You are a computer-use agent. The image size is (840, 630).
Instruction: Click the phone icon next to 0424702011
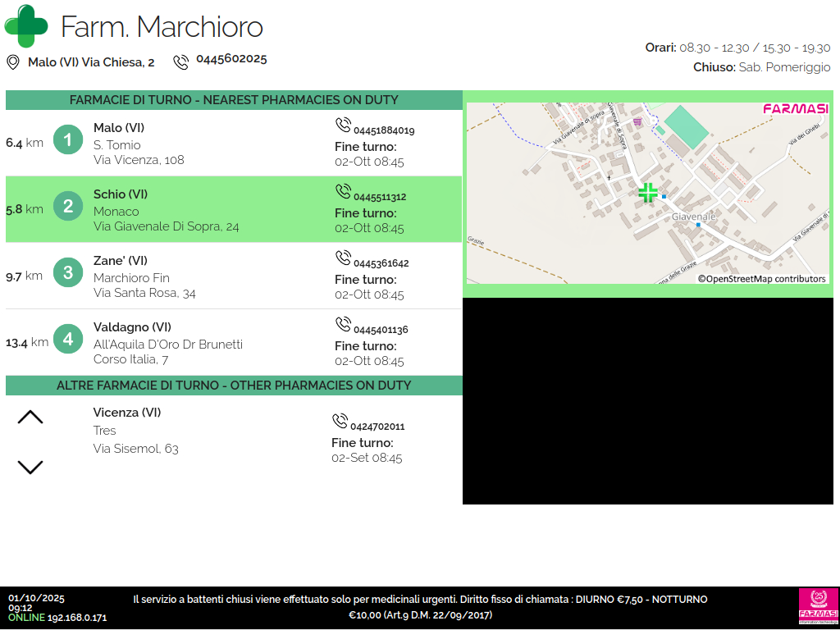pyautogui.click(x=340, y=422)
